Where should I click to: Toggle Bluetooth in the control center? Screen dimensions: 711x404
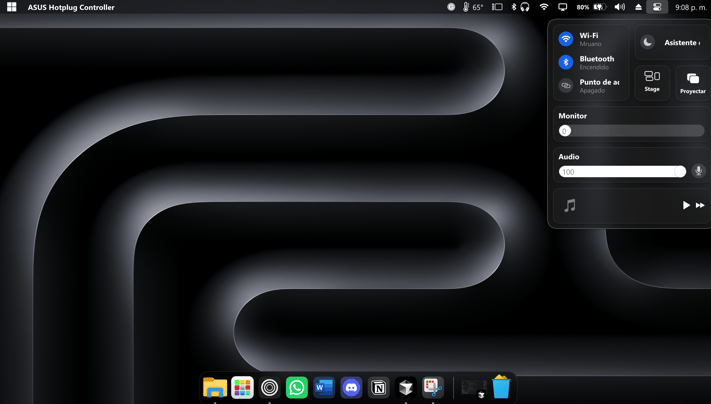click(565, 62)
